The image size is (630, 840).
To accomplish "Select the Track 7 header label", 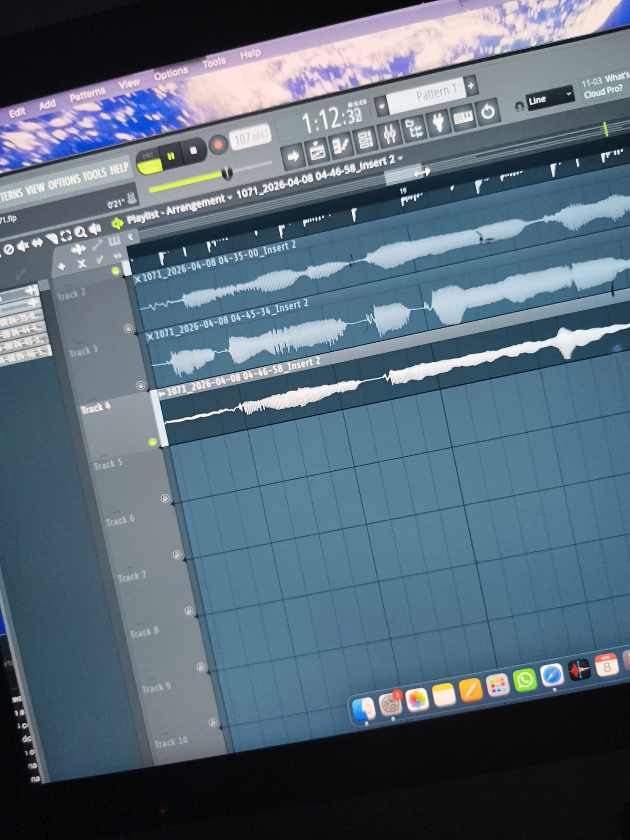I will tap(132, 576).
